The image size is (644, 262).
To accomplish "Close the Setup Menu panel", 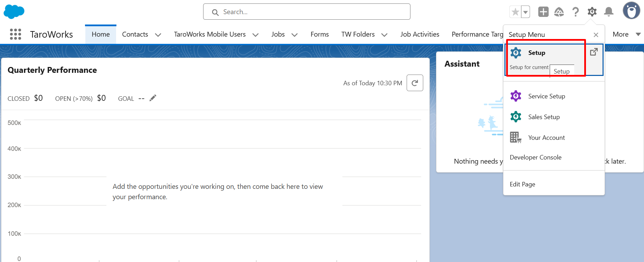I will click(596, 35).
